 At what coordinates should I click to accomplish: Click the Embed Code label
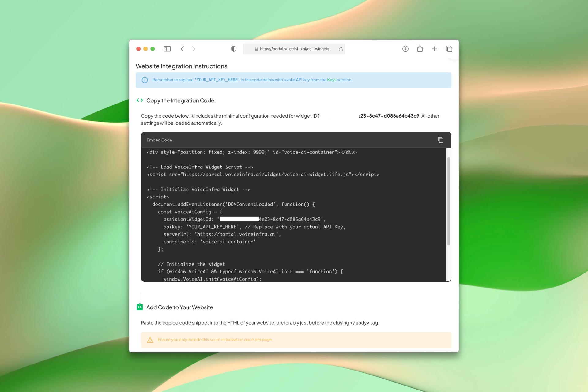pyautogui.click(x=159, y=140)
